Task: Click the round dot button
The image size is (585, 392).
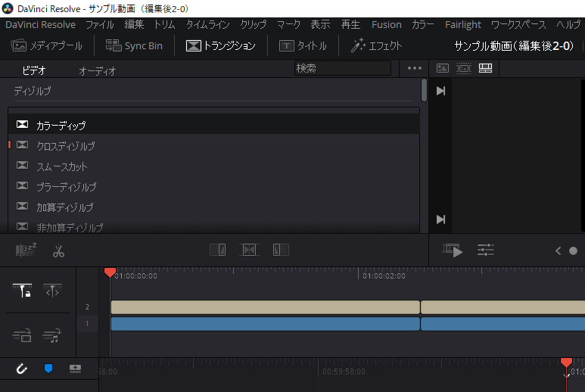Action: click(x=574, y=251)
